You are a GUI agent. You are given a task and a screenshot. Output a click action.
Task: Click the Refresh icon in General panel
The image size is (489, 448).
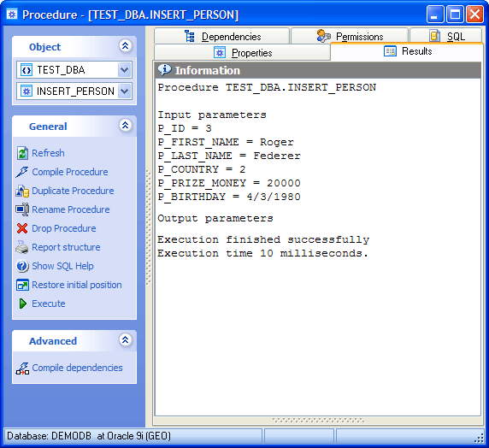point(22,153)
